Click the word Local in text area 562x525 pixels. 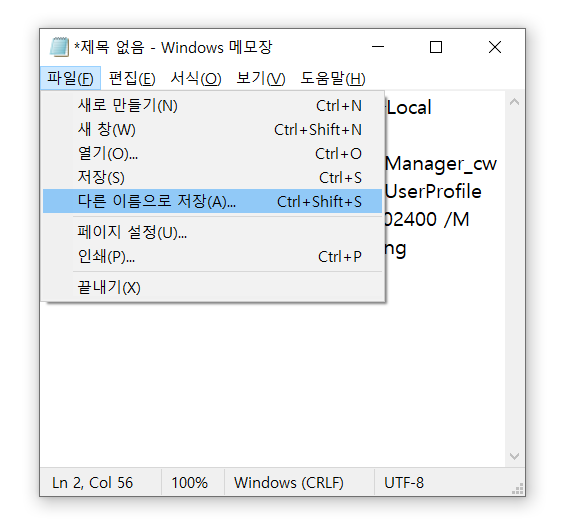pyautogui.click(x=409, y=108)
